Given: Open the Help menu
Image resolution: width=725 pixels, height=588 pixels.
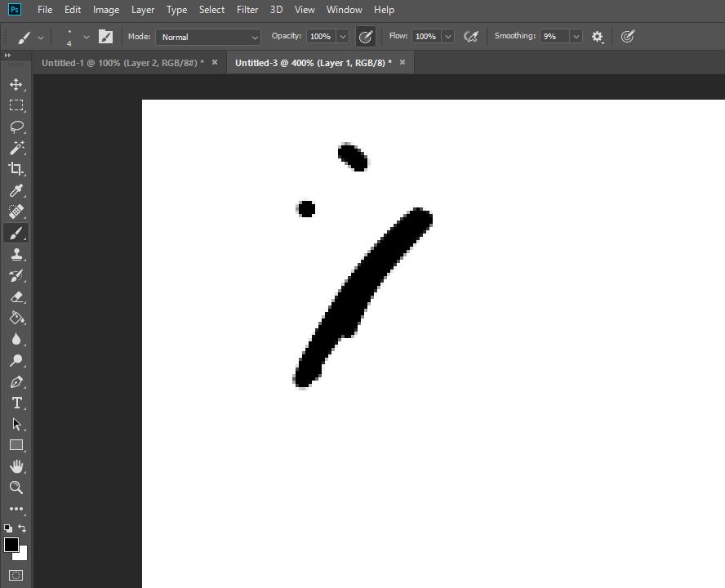Looking at the screenshot, I should [384, 10].
